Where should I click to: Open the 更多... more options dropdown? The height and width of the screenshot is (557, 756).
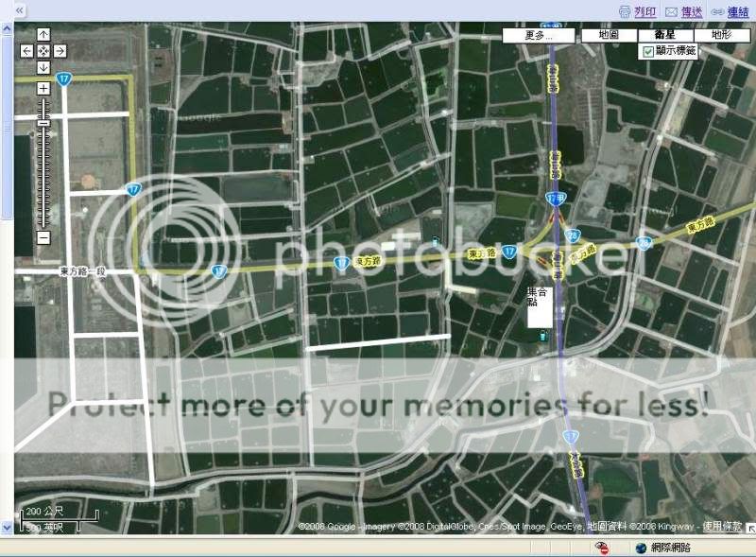click(x=538, y=35)
